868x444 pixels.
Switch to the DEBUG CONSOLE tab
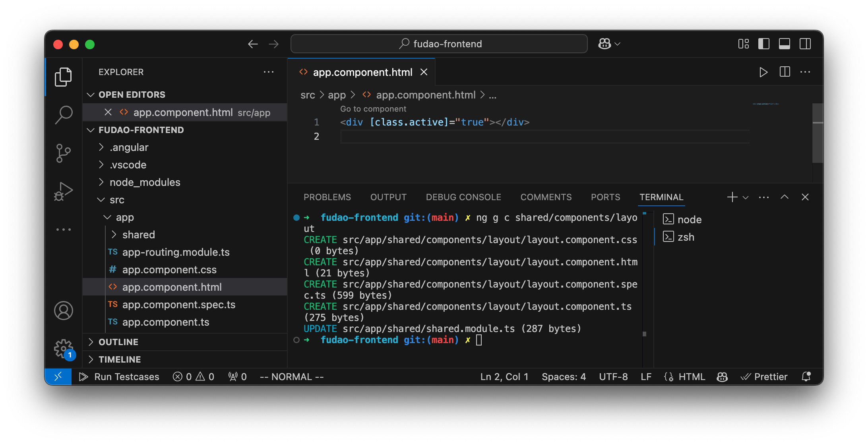coord(463,197)
